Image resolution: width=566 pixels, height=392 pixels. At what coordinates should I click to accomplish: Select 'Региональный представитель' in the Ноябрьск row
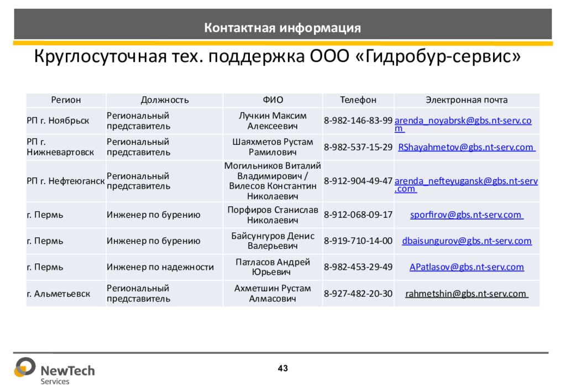[139, 121]
